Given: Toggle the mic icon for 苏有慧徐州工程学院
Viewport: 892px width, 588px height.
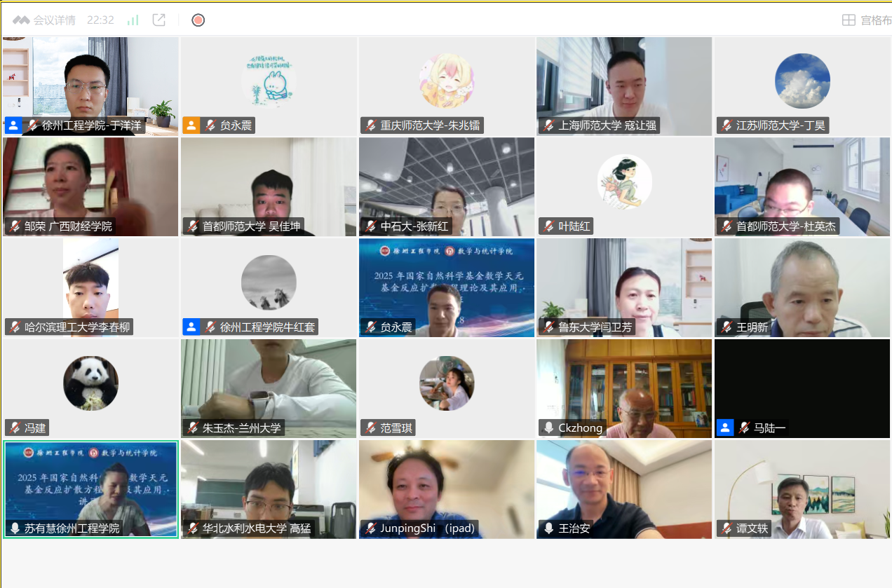Looking at the screenshot, I should (x=15, y=528).
